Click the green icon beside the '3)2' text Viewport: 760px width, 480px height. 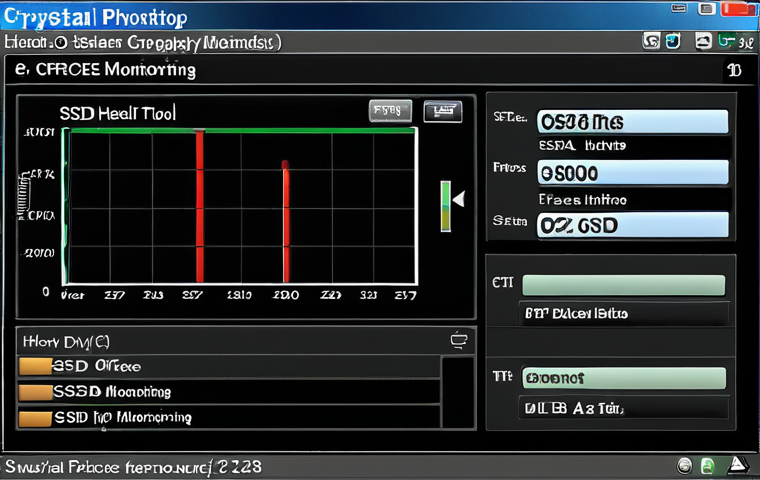click(726, 42)
